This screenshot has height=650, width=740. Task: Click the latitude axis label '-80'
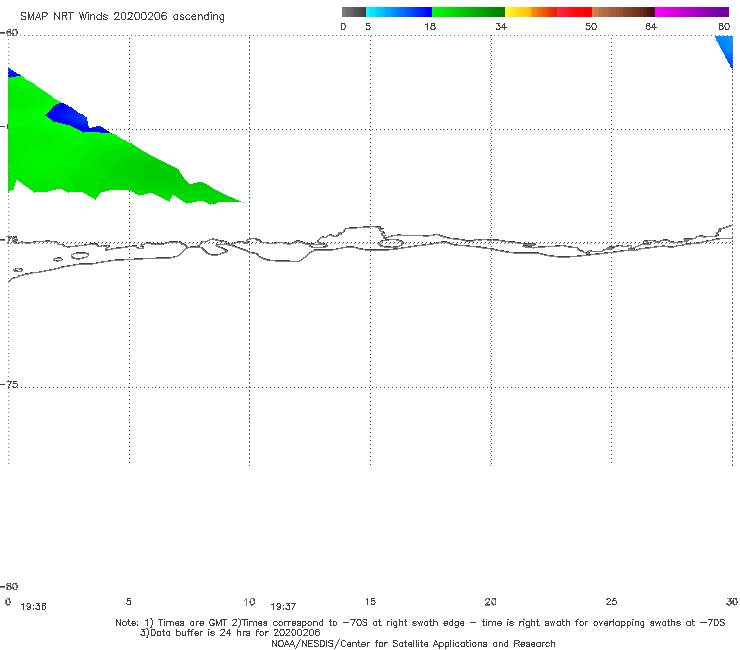click(9, 586)
